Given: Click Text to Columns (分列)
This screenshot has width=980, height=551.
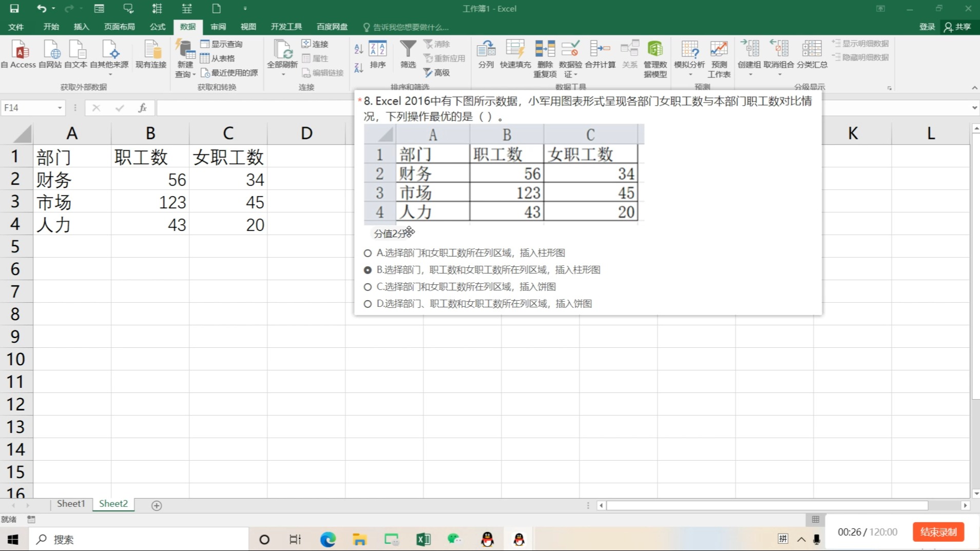Looking at the screenshot, I should [486, 54].
